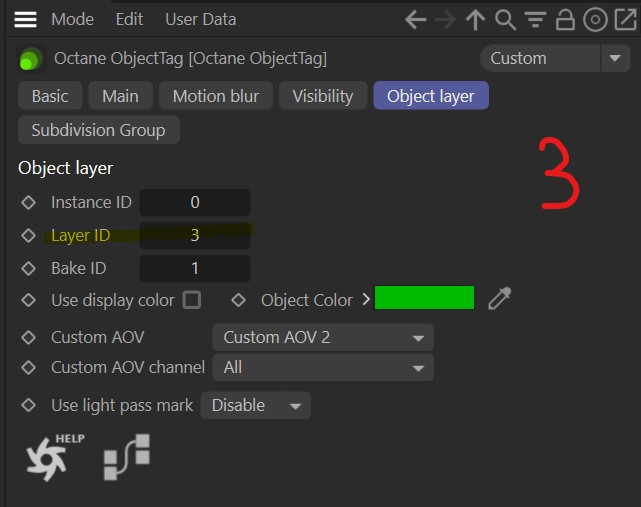The height and width of the screenshot is (507, 641).
Task: Click the Layer ID value field
Action: pyautogui.click(x=195, y=236)
